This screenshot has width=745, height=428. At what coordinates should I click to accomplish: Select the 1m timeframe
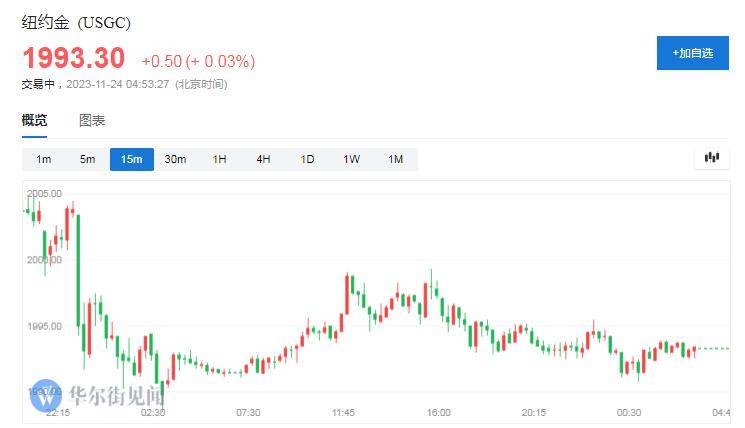tap(44, 159)
